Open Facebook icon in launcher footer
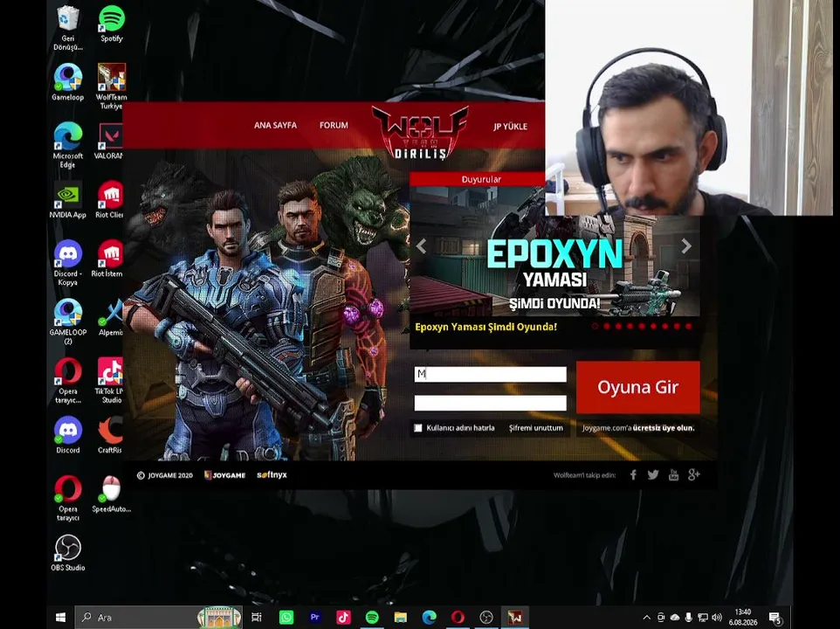840x629 pixels. pyautogui.click(x=633, y=474)
